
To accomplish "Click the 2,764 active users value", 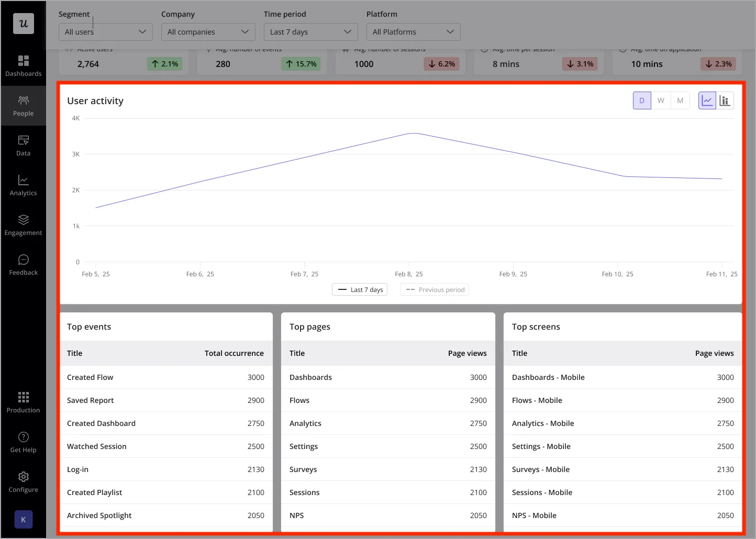I will [x=88, y=64].
